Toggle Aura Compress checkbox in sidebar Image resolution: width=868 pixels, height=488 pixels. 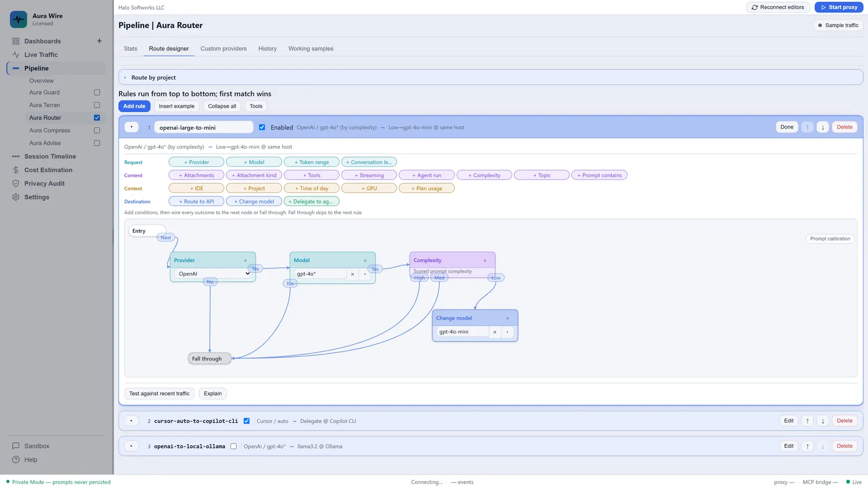pos(97,131)
